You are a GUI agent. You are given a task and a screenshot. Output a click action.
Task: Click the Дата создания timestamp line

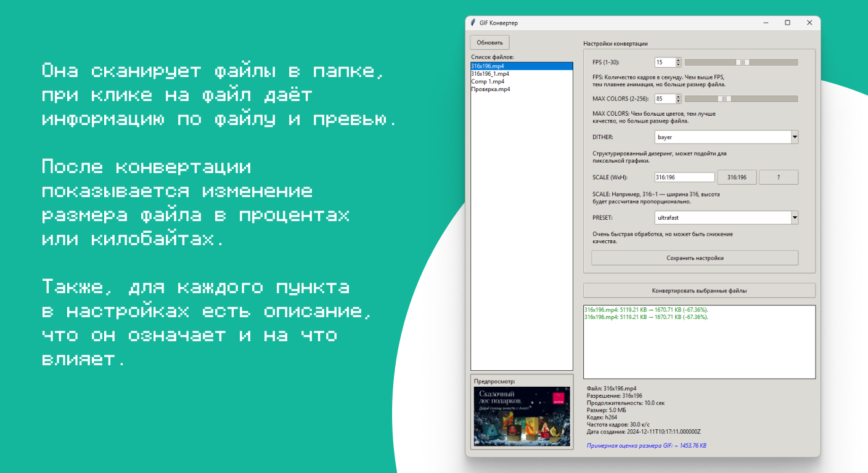tap(644, 432)
